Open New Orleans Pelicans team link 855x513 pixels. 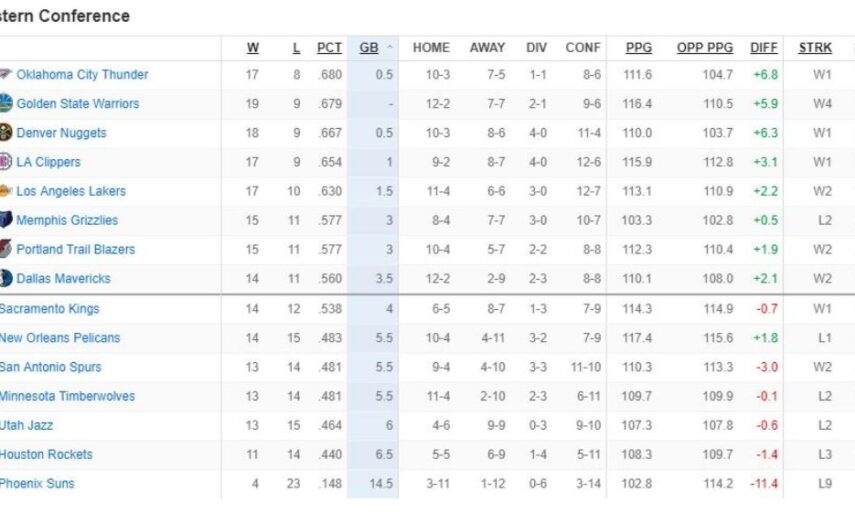(x=60, y=338)
